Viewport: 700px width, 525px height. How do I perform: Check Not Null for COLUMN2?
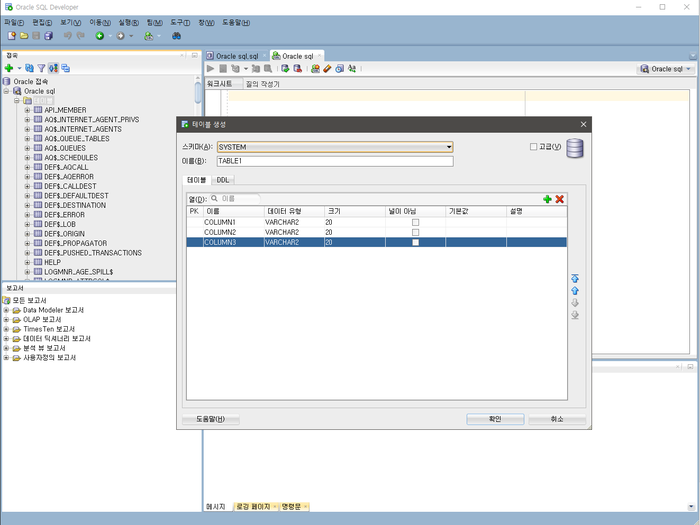click(x=416, y=232)
